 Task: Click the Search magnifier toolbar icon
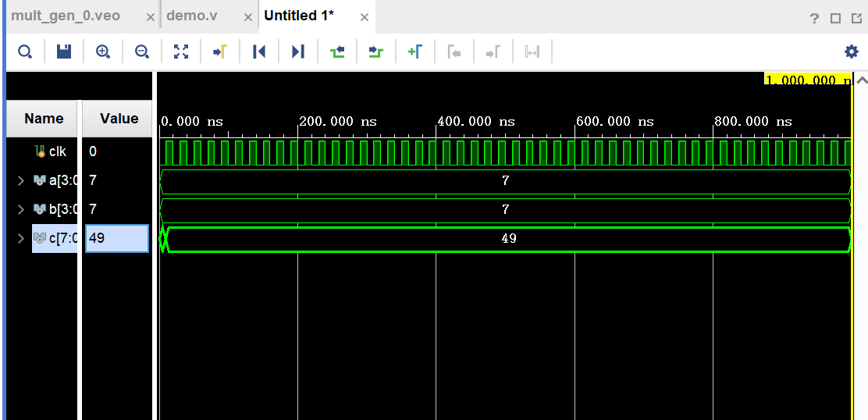(25, 52)
